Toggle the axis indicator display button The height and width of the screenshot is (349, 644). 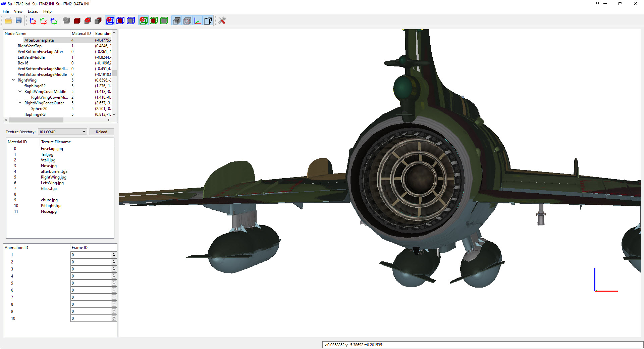point(198,21)
